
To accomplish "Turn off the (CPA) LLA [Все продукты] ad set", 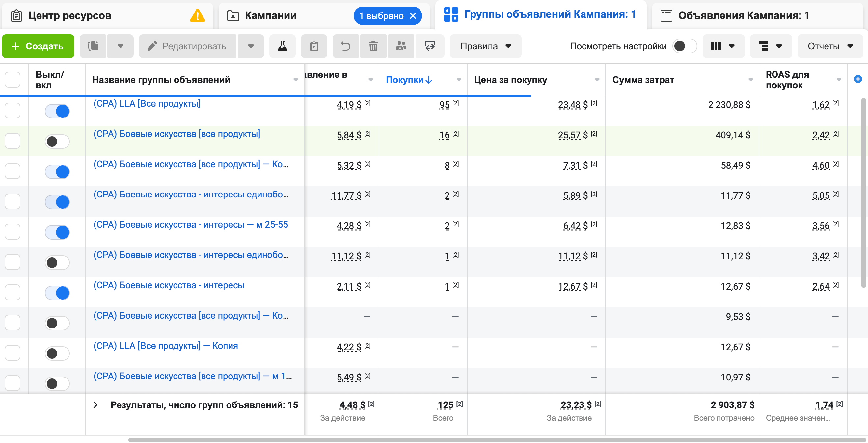I will coord(57,111).
